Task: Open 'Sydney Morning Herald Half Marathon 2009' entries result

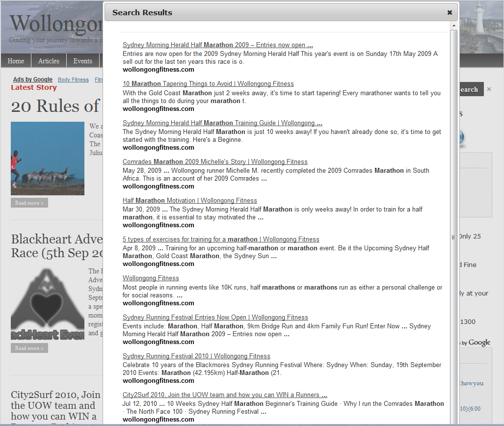Action: [x=217, y=45]
